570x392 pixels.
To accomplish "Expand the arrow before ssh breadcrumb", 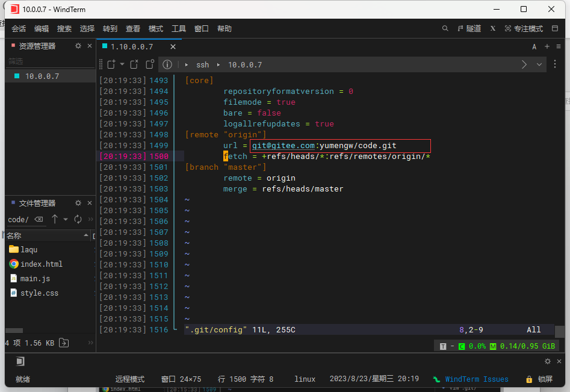I will [187, 64].
